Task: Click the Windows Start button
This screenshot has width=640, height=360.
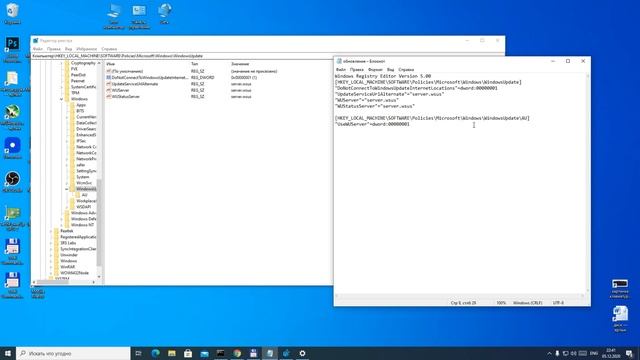Action: tap(8, 353)
